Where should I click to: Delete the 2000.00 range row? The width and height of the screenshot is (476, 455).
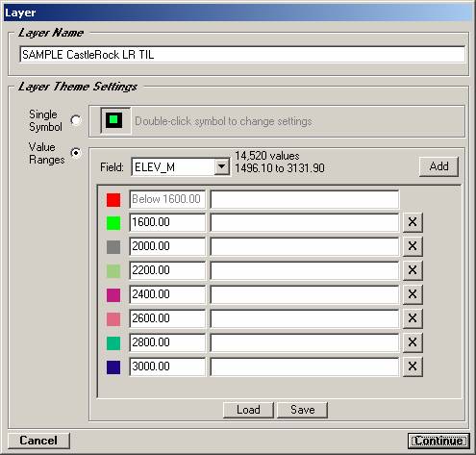413,246
